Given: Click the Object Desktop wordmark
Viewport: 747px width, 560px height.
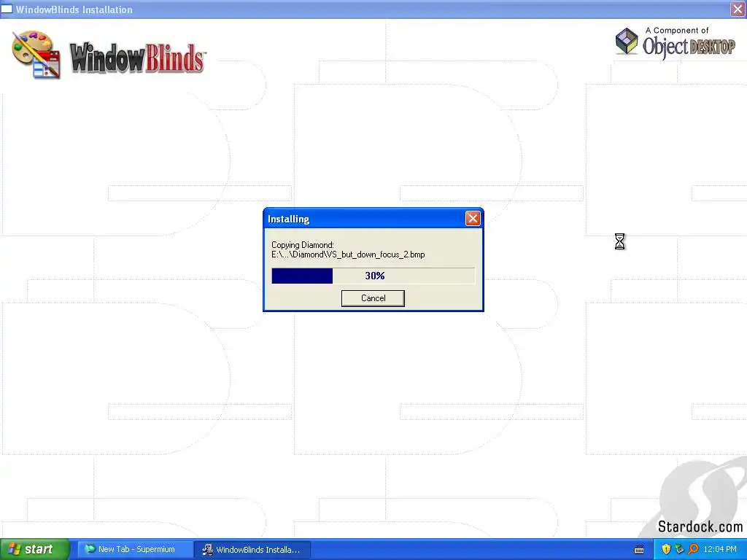Looking at the screenshot, I should click(689, 47).
